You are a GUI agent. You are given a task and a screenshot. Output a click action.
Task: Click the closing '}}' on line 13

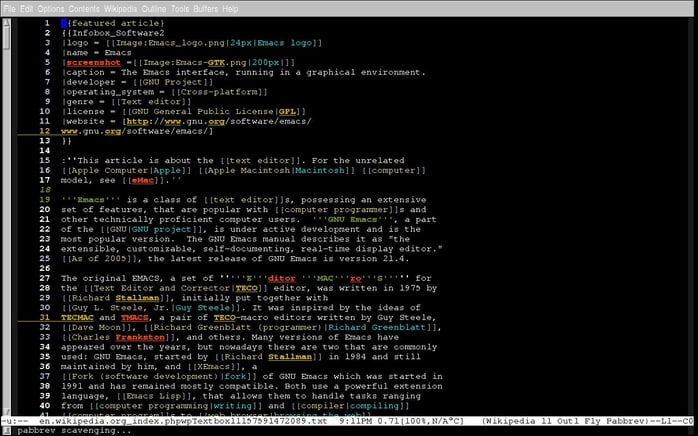point(66,141)
